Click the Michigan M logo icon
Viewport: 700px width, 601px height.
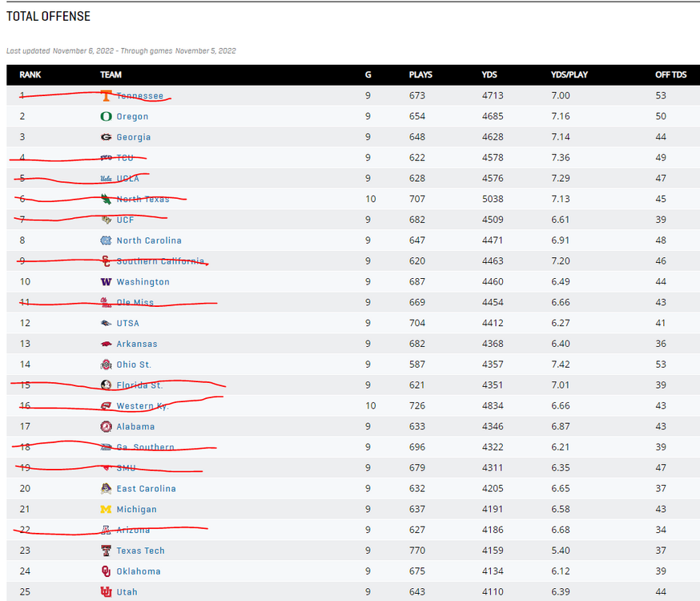coord(106,509)
